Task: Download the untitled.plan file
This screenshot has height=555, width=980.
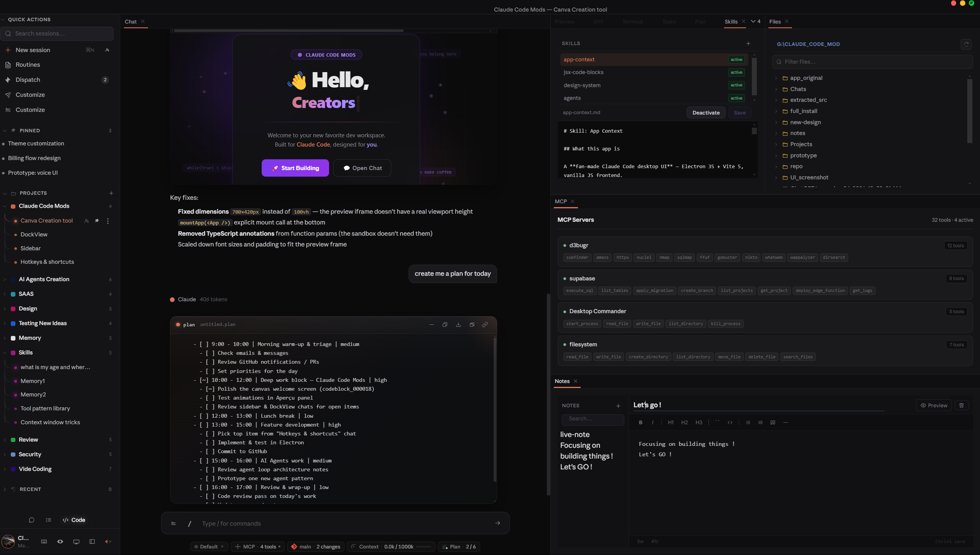Action: [458, 324]
